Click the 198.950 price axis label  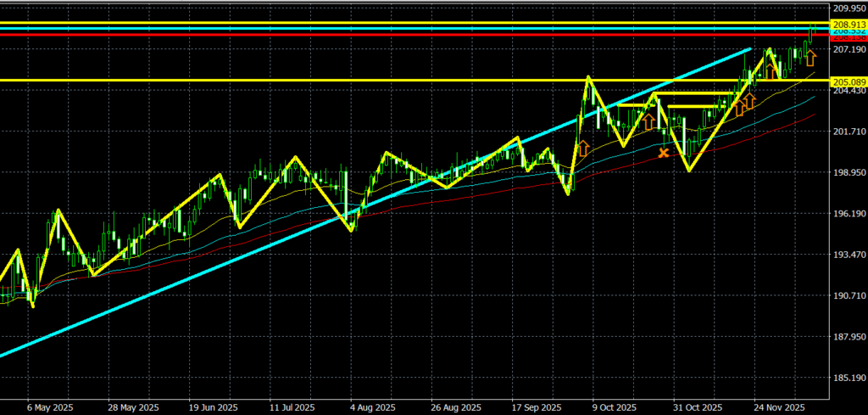point(848,172)
